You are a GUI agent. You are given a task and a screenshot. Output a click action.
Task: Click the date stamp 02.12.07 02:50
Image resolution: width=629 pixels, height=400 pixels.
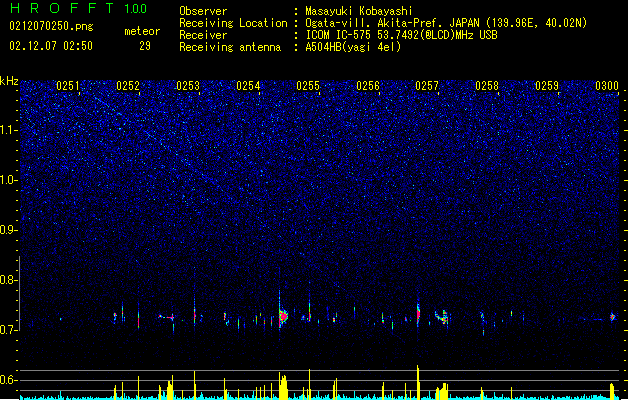tap(51, 46)
